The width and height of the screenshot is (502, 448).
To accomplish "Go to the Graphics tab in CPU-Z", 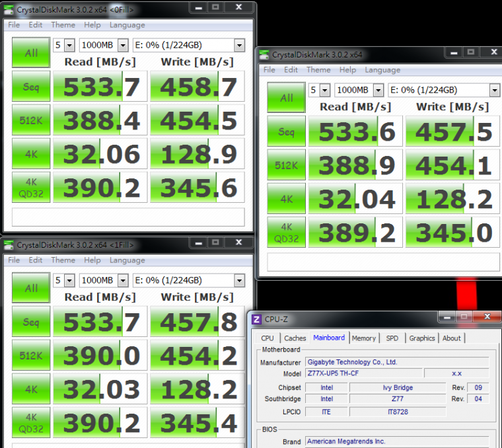I will tap(422, 338).
